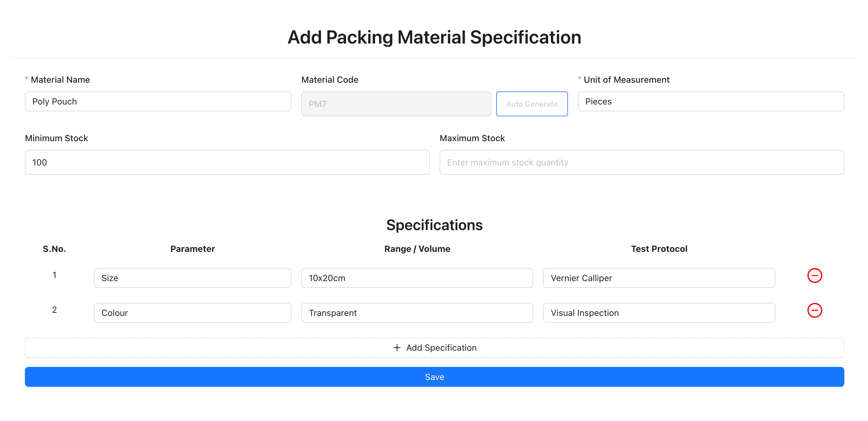Delete the Colour specification row

tap(815, 310)
